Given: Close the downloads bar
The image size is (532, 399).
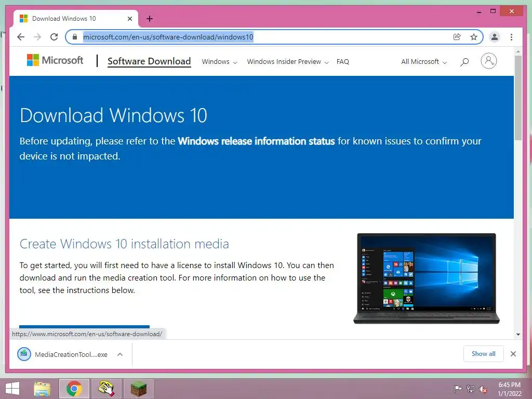Looking at the screenshot, I should (513, 354).
